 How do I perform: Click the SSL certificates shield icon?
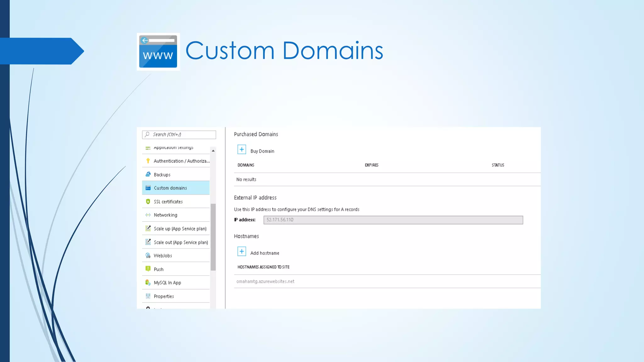[x=148, y=201]
